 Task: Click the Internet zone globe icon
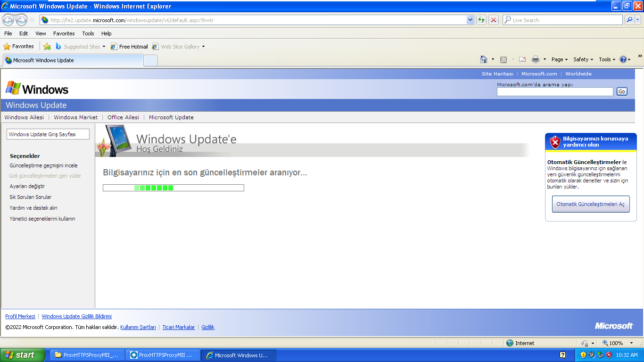pyautogui.click(x=510, y=343)
